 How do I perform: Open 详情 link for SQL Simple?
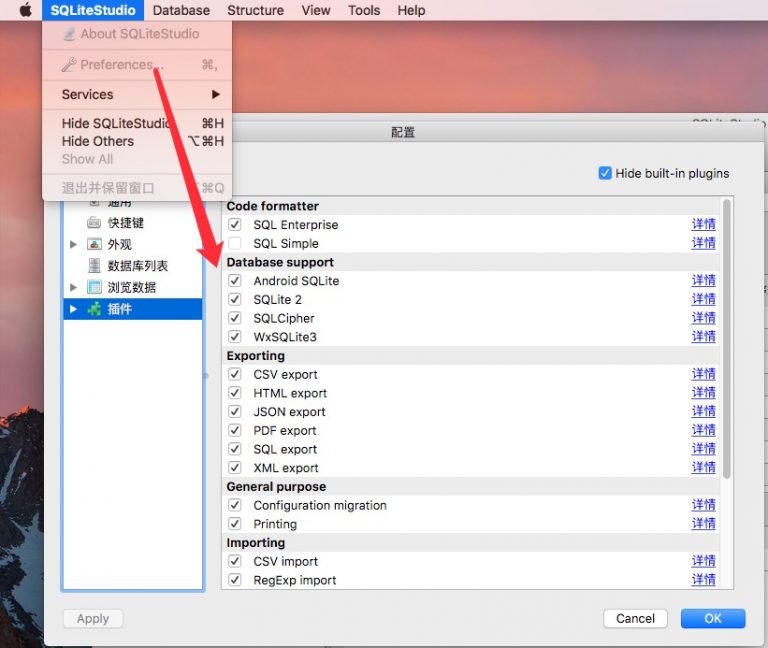point(703,243)
